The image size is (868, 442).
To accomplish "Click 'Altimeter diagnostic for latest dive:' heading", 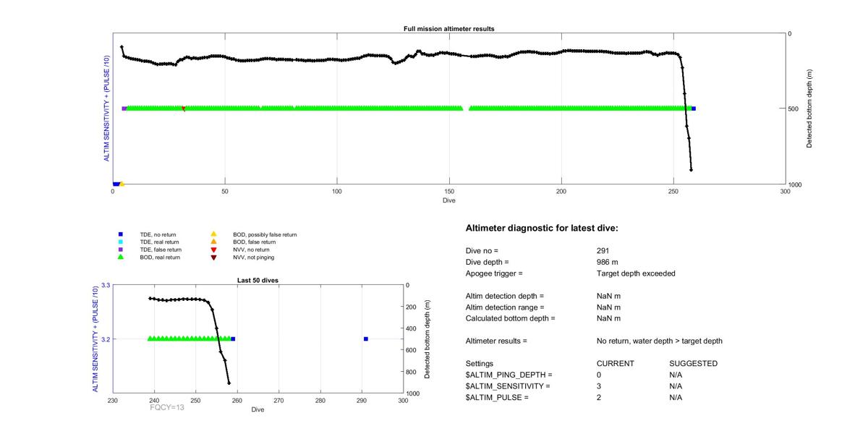I will tap(542, 228).
